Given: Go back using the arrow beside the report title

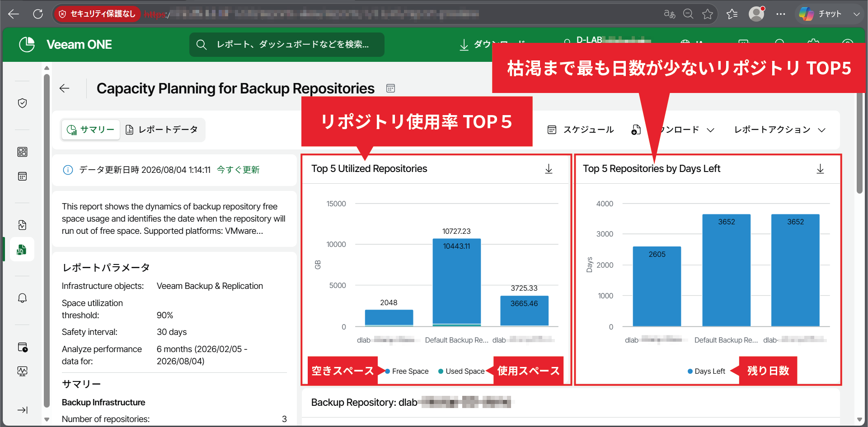Looking at the screenshot, I should (65, 88).
